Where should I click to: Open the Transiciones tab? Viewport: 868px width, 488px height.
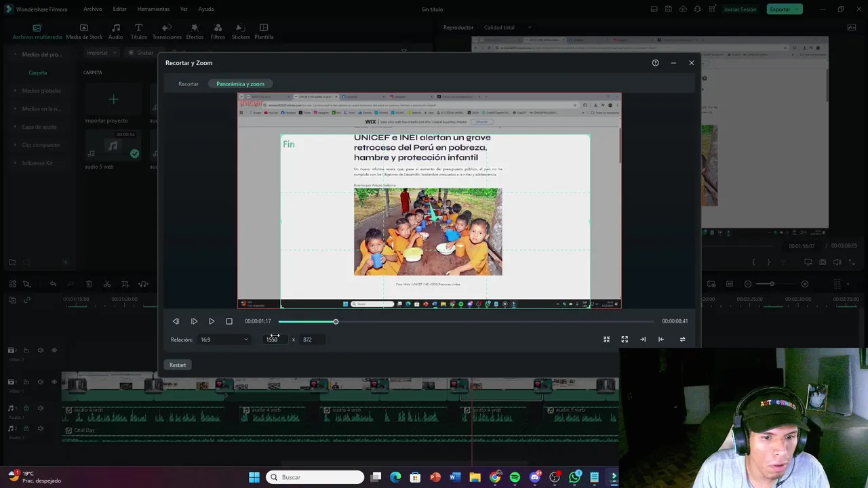pyautogui.click(x=167, y=32)
